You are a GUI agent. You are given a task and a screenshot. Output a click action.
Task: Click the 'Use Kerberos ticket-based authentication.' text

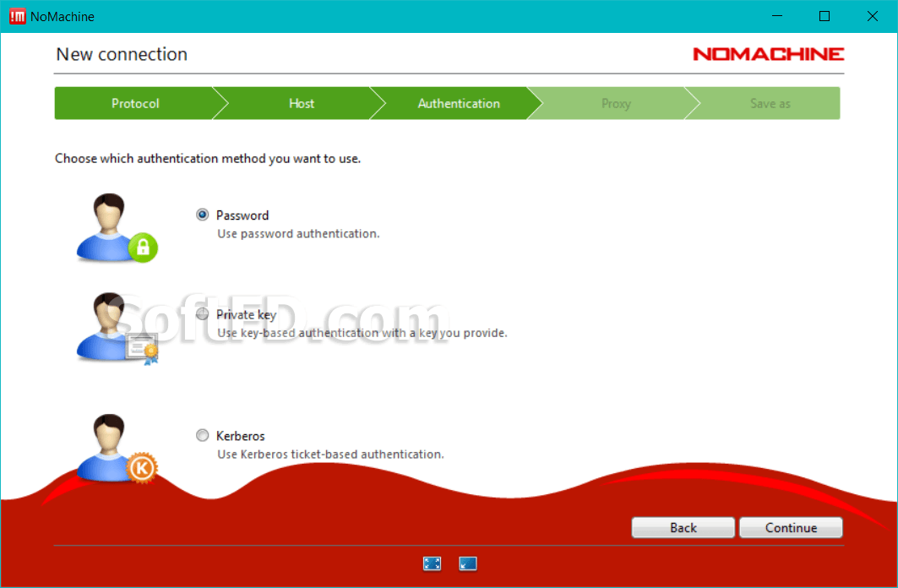click(330, 454)
